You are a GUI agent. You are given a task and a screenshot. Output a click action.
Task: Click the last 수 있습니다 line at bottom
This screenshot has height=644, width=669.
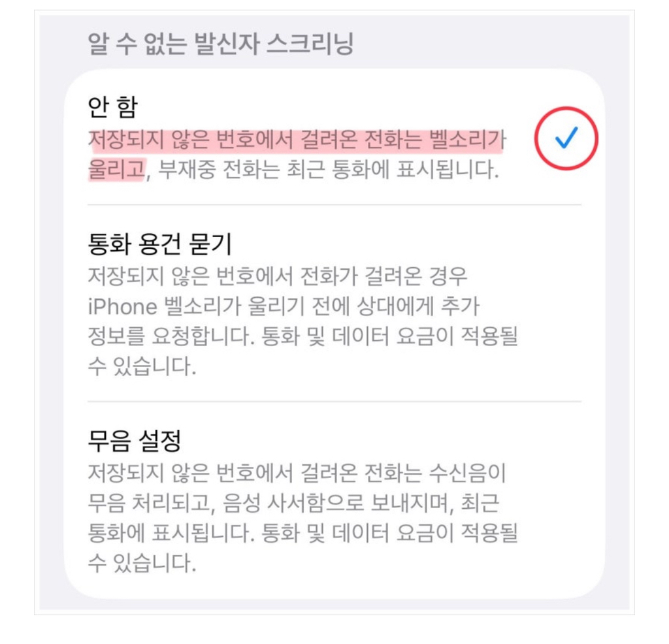point(142,563)
